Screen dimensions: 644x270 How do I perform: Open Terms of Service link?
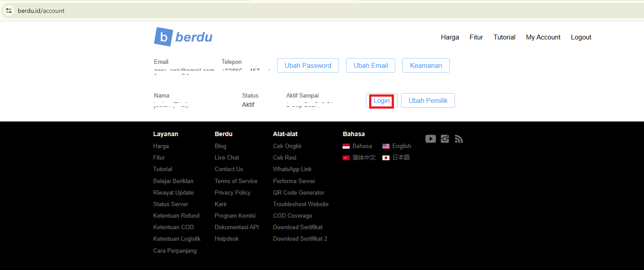tap(236, 181)
